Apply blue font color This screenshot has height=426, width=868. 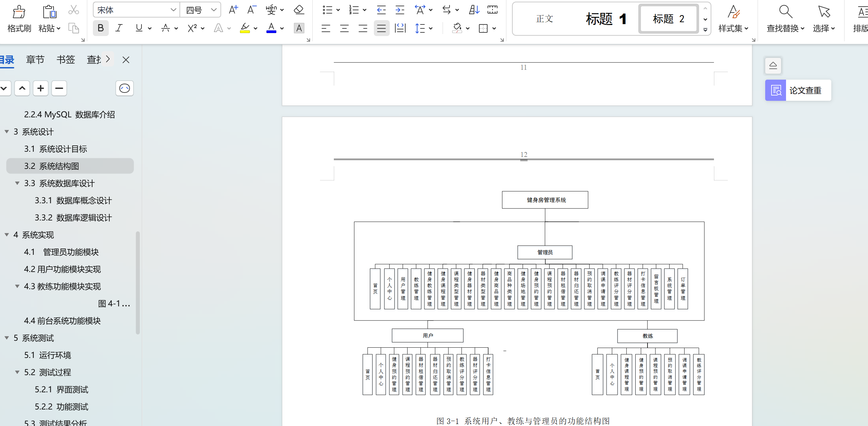coord(271,28)
